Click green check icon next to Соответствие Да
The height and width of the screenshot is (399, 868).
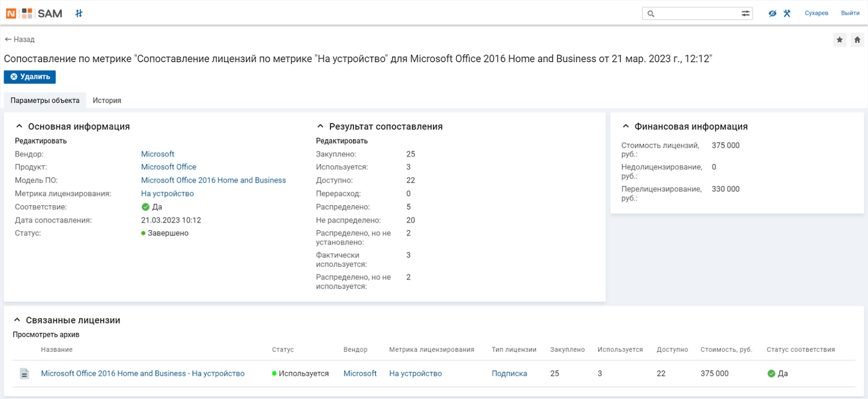(145, 207)
